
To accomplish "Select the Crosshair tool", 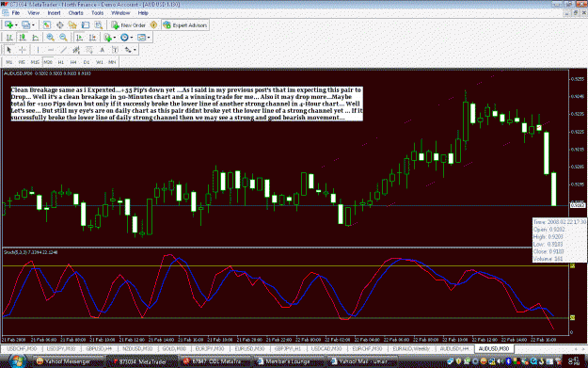I will (23, 50).
